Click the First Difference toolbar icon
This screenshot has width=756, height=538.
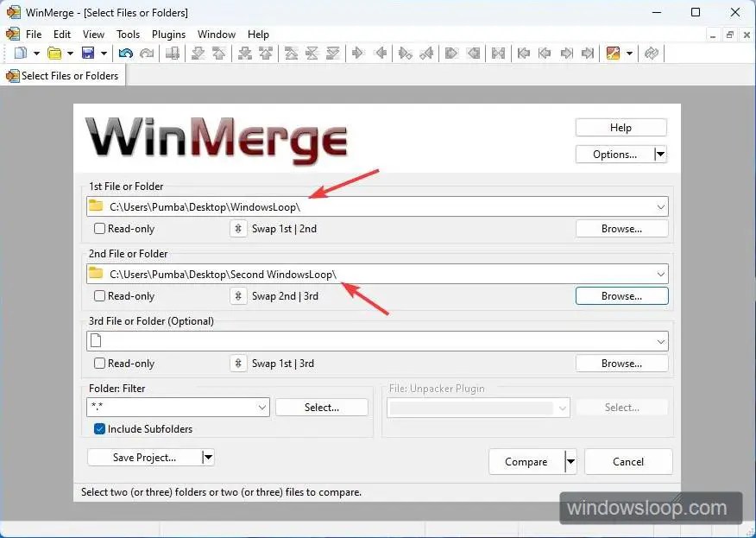pos(291,53)
